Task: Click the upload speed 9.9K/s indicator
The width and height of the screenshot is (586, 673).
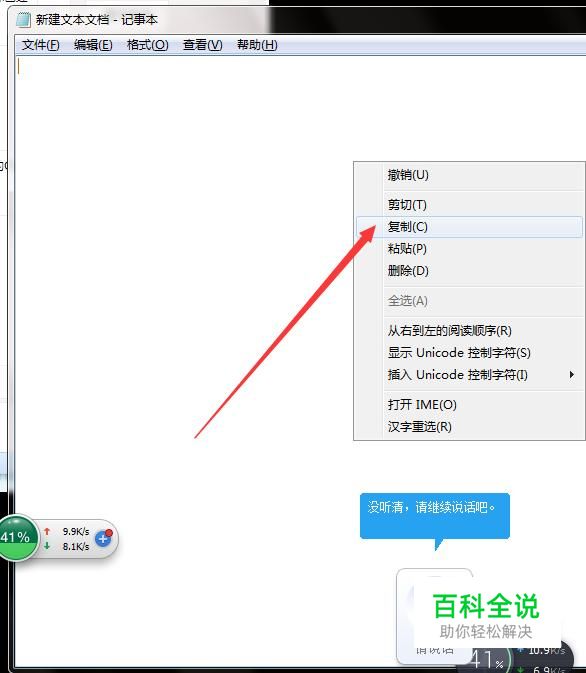Action: pyautogui.click(x=67, y=531)
